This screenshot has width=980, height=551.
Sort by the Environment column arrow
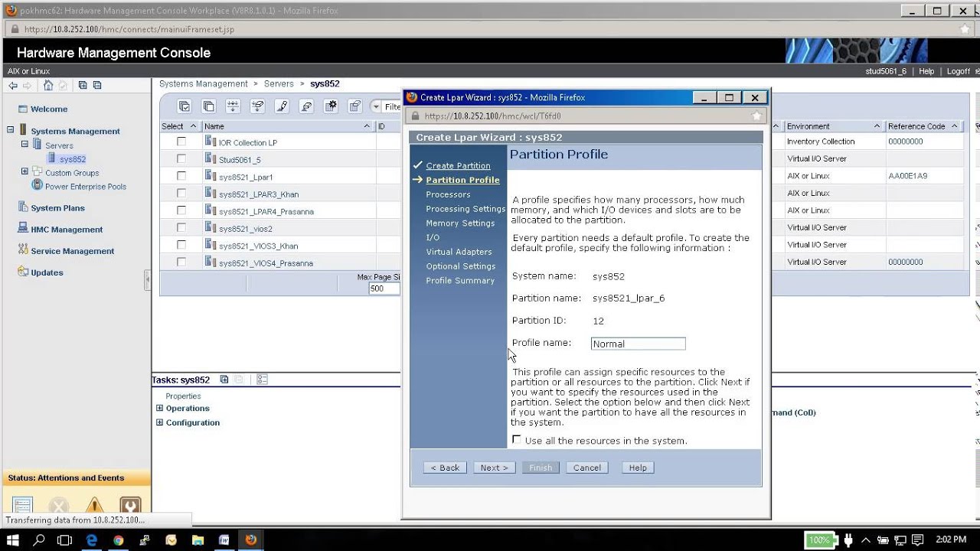click(877, 126)
